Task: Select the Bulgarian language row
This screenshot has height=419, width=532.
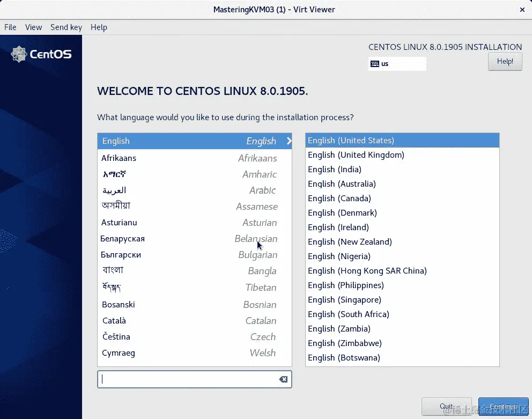Action: point(195,255)
